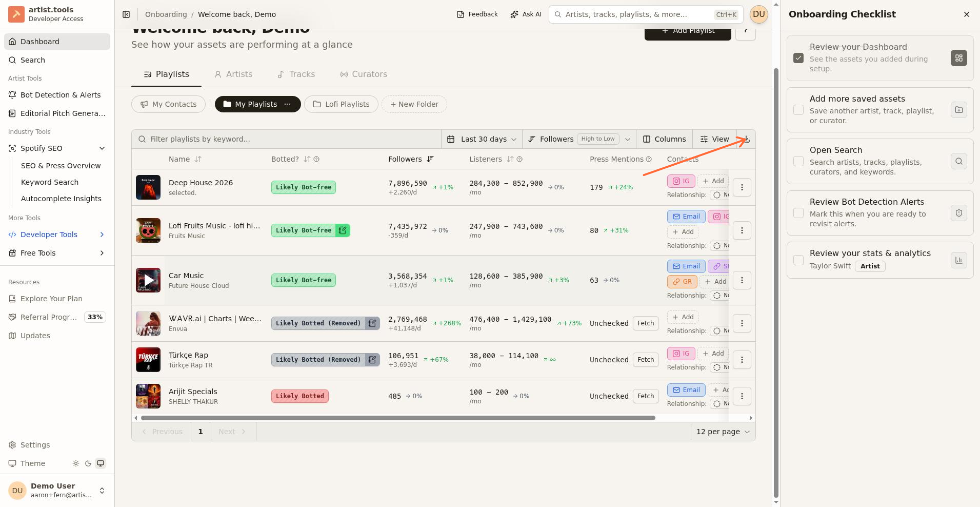
Task: Open My Playlists folder options dots
Action: pyautogui.click(x=287, y=104)
